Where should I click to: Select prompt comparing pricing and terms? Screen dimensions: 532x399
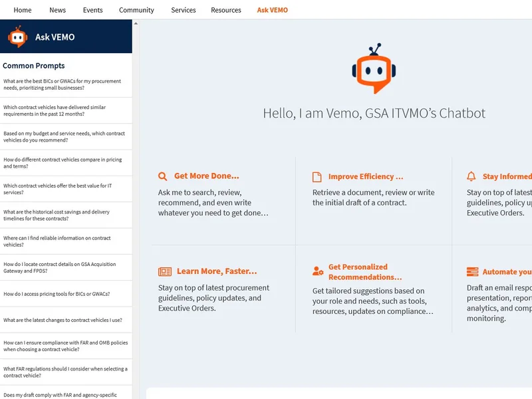click(66, 163)
